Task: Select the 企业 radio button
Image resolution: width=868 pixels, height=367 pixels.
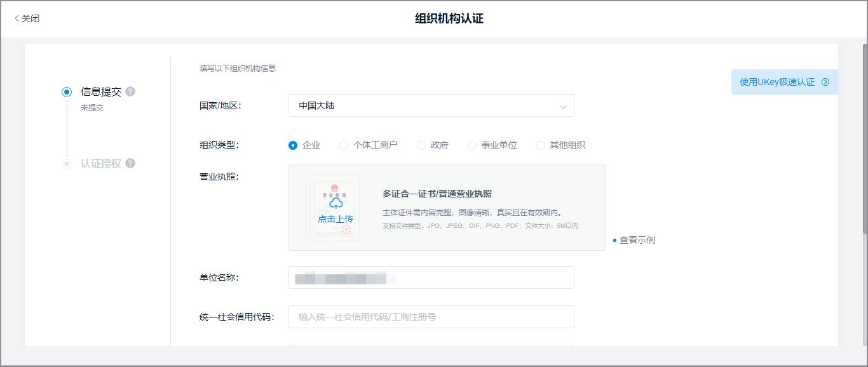Action: point(293,145)
